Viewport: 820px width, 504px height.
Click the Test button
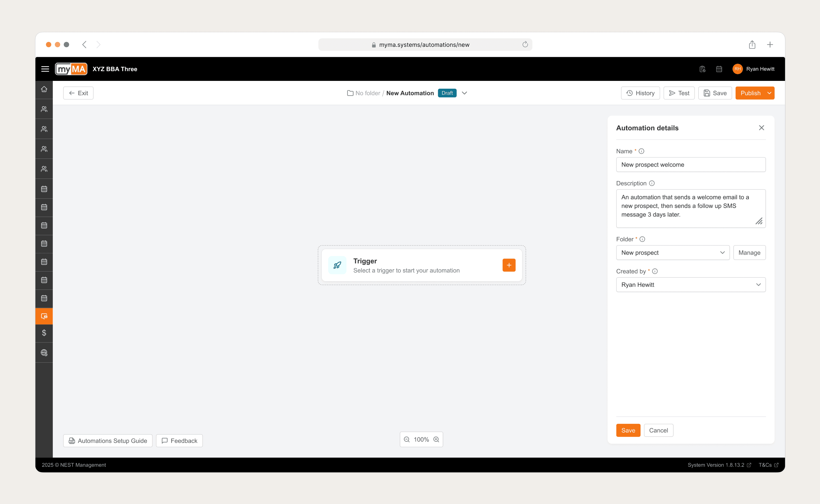(x=679, y=93)
